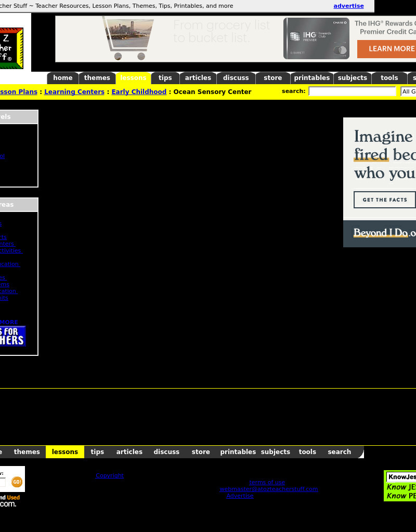This screenshot has height=532, width=416.
Task: Open the printables tab in top navigation
Action: pyautogui.click(x=311, y=78)
